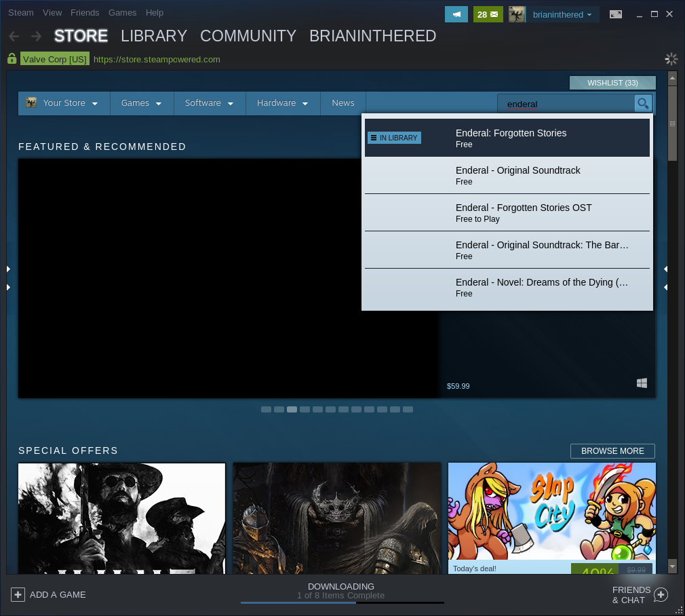
Task: Click the announcements megaphone icon
Action: [x=456, y=14]
